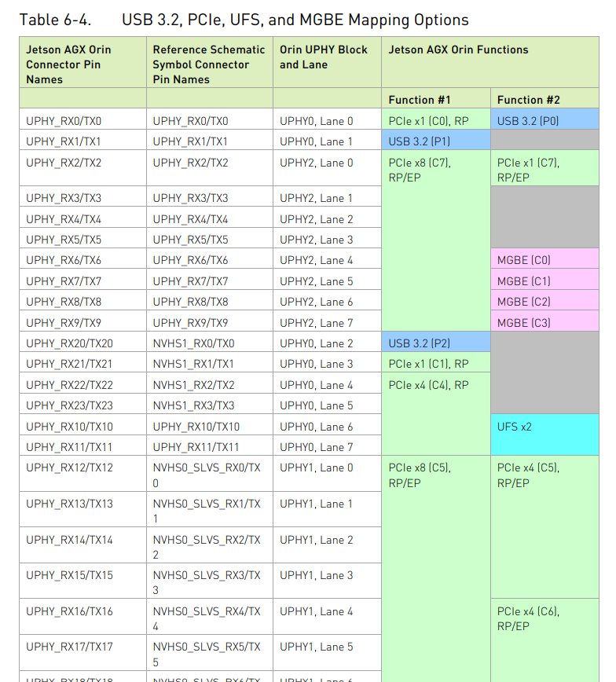Click the 'UPHY_RX15/TX15' cell

[x=82, y=581]
